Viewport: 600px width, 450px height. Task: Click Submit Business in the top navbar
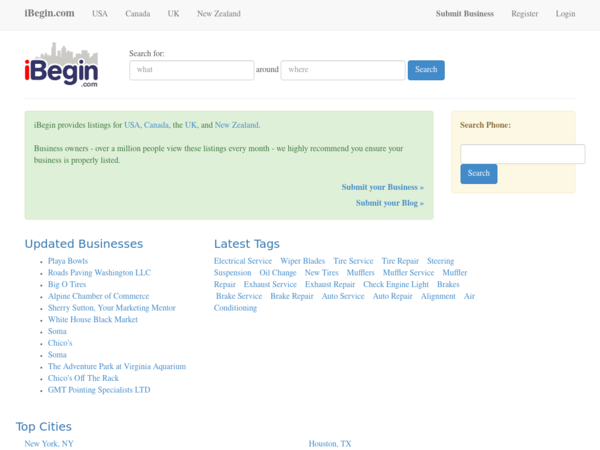(465, 14)
